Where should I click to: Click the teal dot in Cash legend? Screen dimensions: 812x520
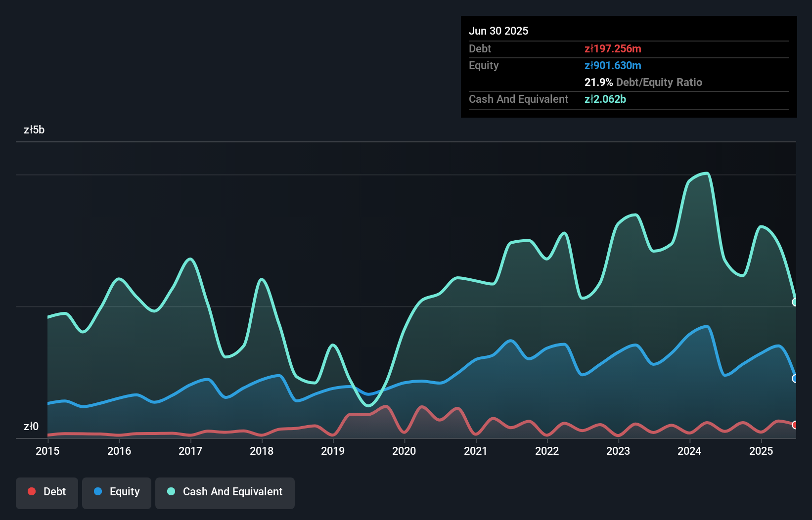(171, 491)
